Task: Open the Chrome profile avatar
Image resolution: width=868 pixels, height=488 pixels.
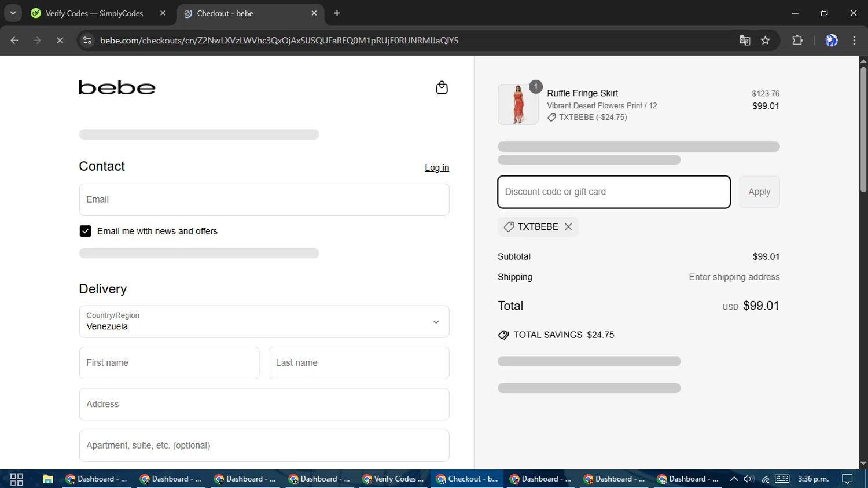Action: (x=832, y=41)
